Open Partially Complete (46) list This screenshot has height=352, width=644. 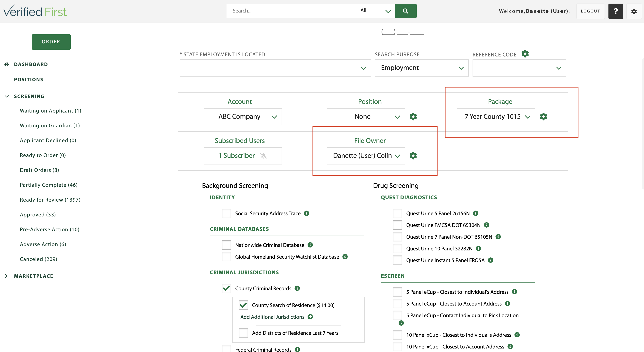pyautogui.click(x=49, y=185)
